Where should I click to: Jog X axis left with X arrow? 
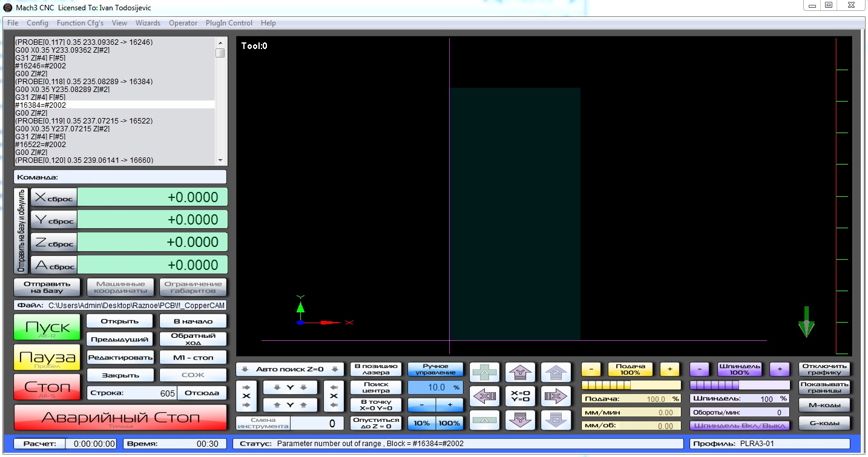pyautogui.click(x=485, y=396)
